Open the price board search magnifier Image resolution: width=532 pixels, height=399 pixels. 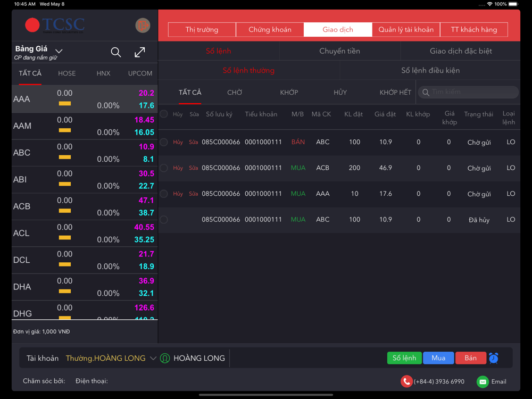tap(115, 52)
